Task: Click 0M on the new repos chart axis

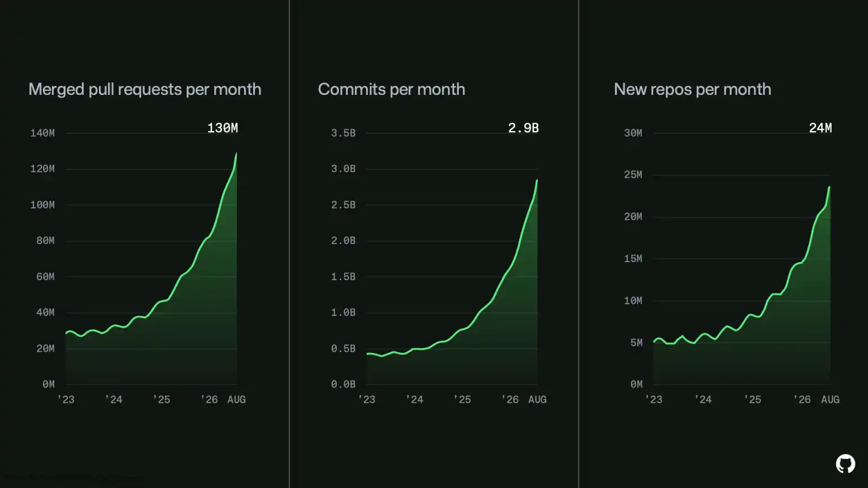Action: pyautogui.click(x=636, y=384)
